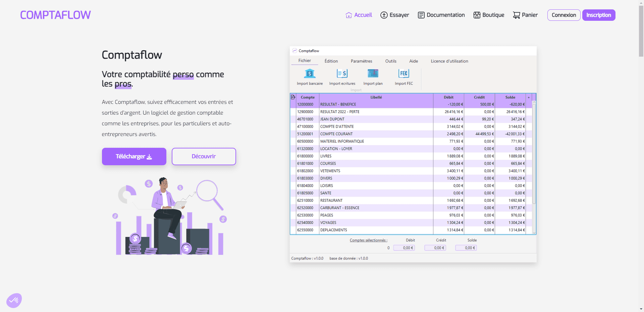Screen dimensions: 644x312
Task: Click the COMPTAFLOW logo
Action: click(55, 15)
